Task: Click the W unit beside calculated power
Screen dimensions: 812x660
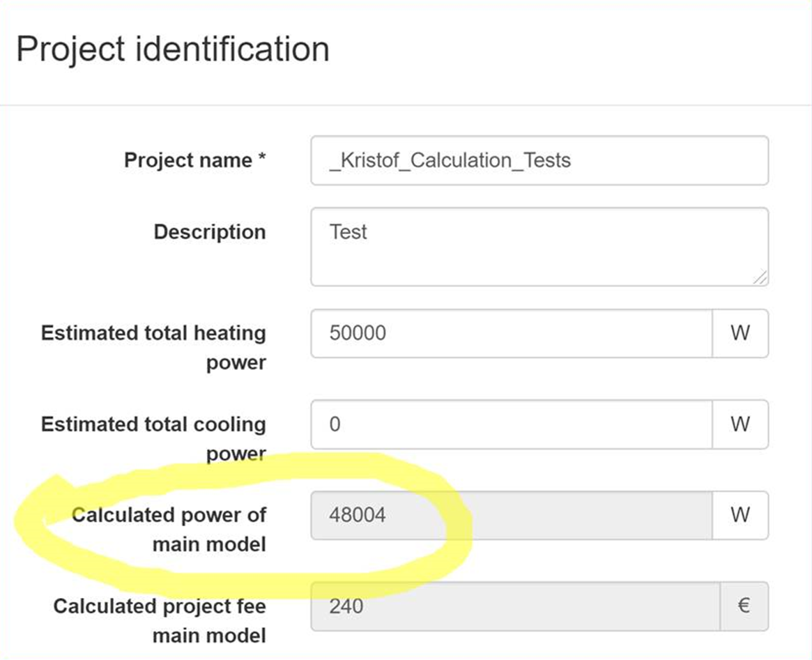Action: [740, 516]
